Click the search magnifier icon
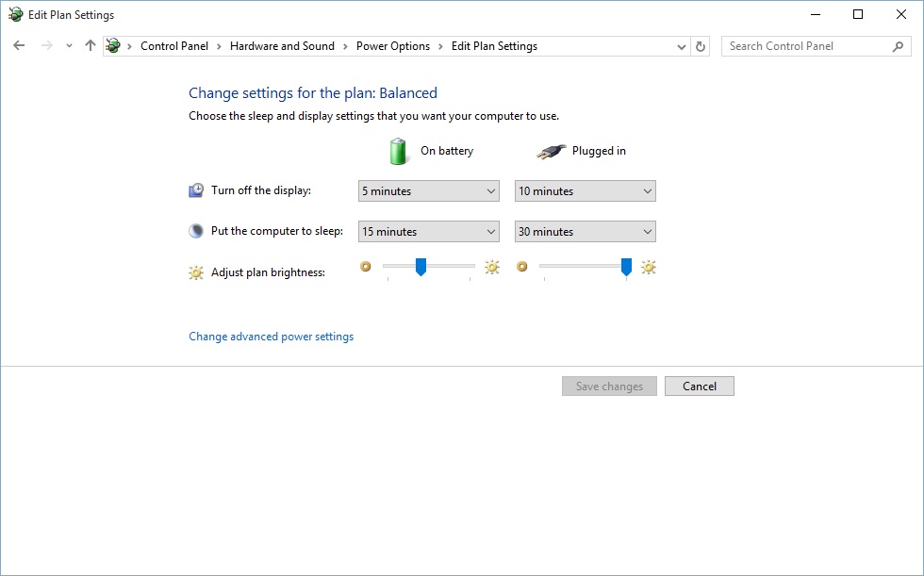This screenshot has width=924, height=576. pyautogui.click(x=898, y=46)
